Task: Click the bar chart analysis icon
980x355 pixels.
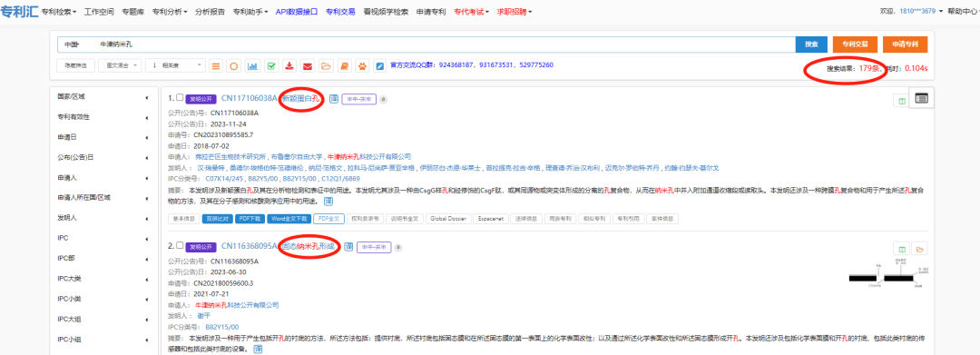Action: click(x=252, y=65)
